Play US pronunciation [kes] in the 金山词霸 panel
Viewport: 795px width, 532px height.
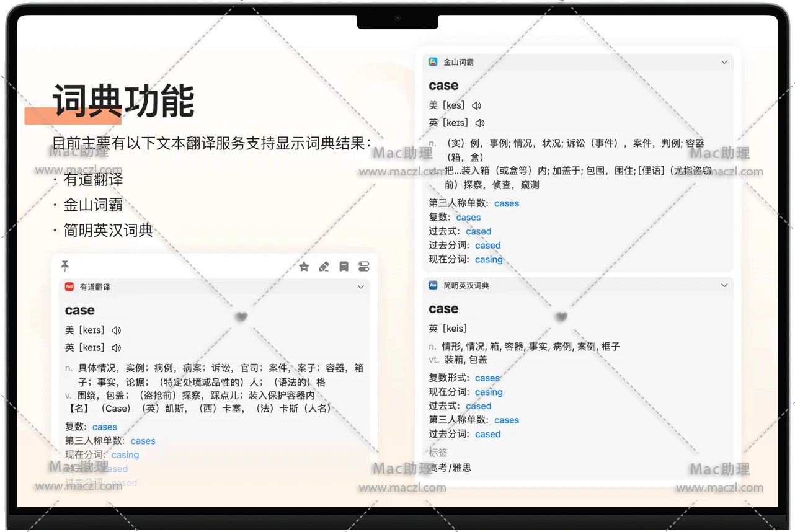click(476, 105)
